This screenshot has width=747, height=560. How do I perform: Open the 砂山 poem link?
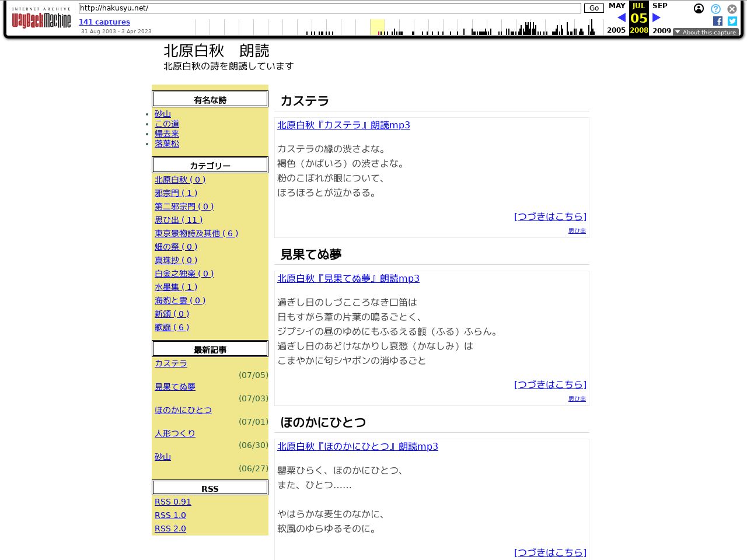pos(163,114)
